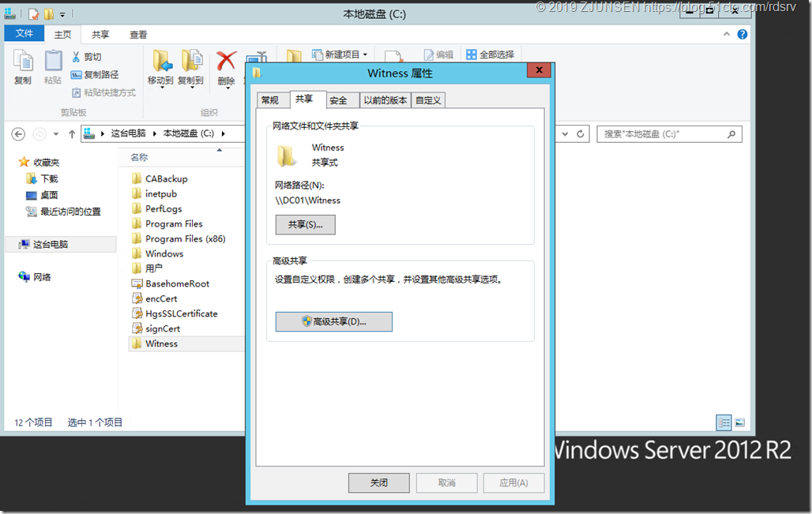Select the HgsSSLCertificate file
The width and height of the screenshot is (812, 514).
[x=175, y=313]
